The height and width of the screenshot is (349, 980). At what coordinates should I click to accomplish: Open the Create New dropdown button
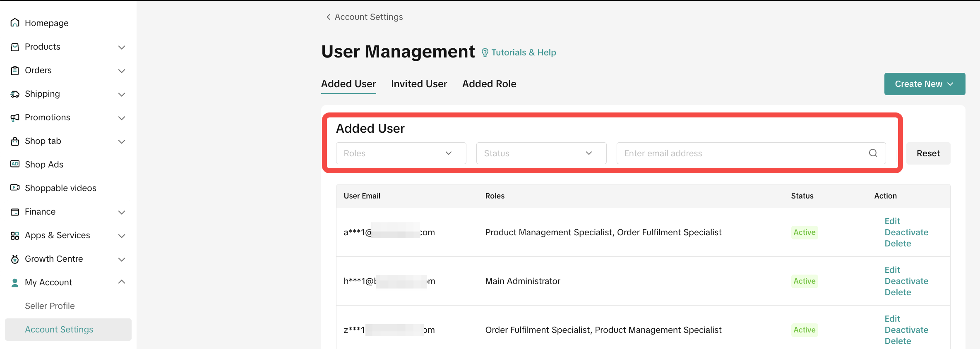[x=924, y=84]
